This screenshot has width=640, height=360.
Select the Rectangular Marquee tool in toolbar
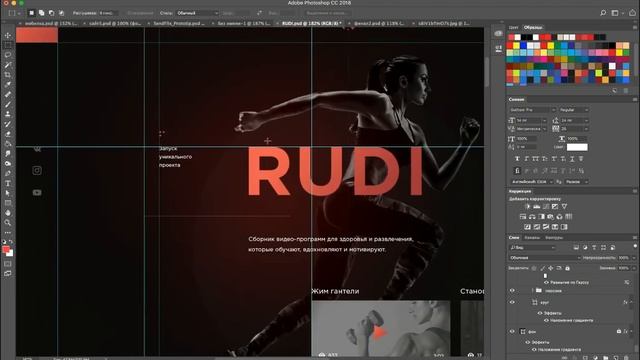coord(8,45)
